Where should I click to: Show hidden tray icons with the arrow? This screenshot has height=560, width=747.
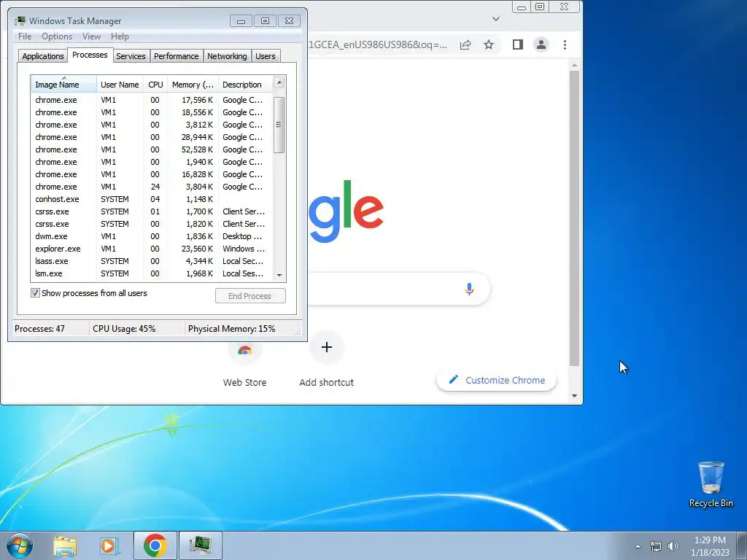point(638,546)
